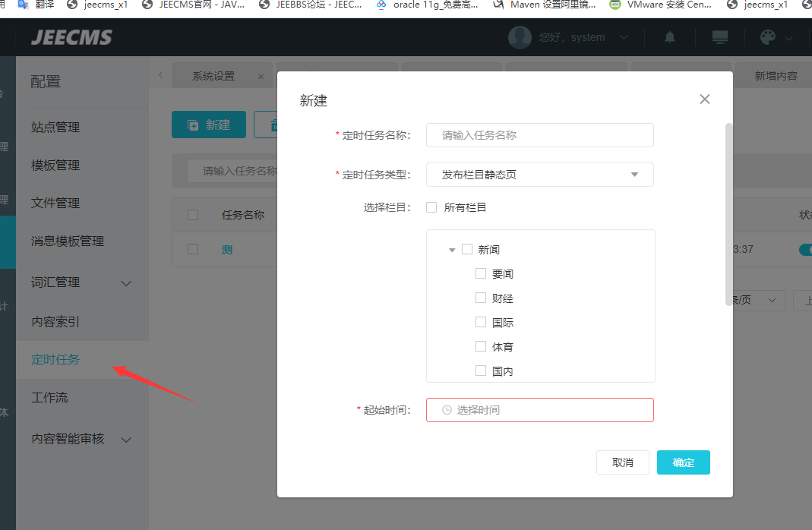Open the theme palette icon

coord(769,37)
